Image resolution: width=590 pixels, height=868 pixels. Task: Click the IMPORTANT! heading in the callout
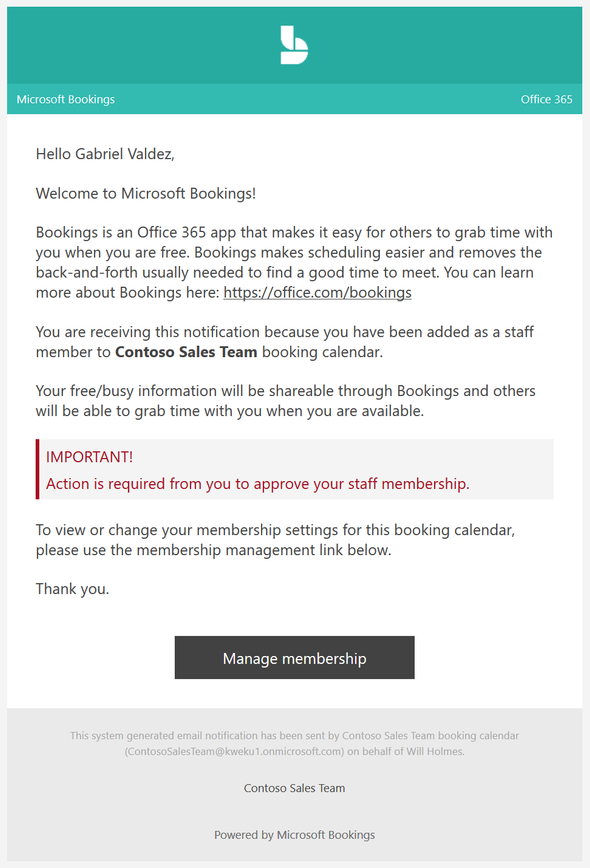pyautogui.click(x=89, y=457)
